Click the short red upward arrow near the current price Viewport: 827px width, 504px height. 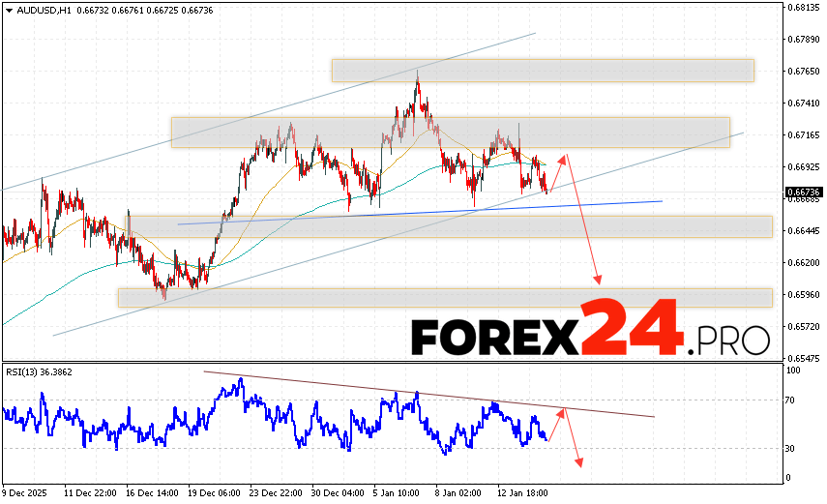558,170
